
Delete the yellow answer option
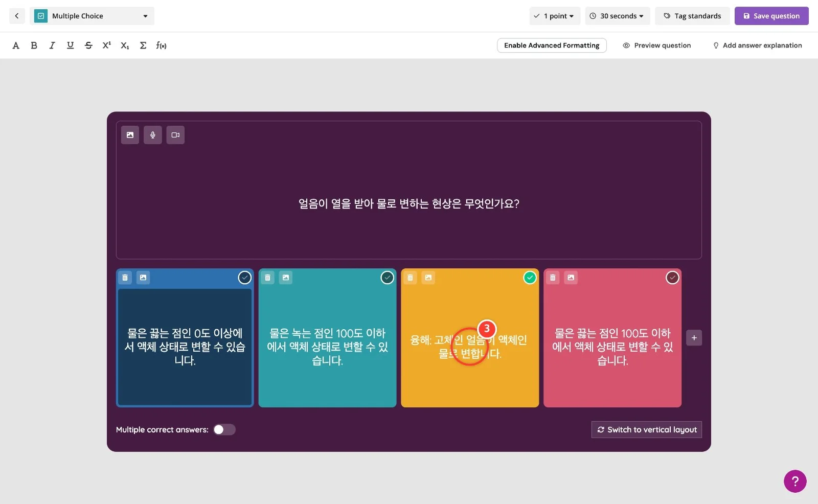(410, 278)
